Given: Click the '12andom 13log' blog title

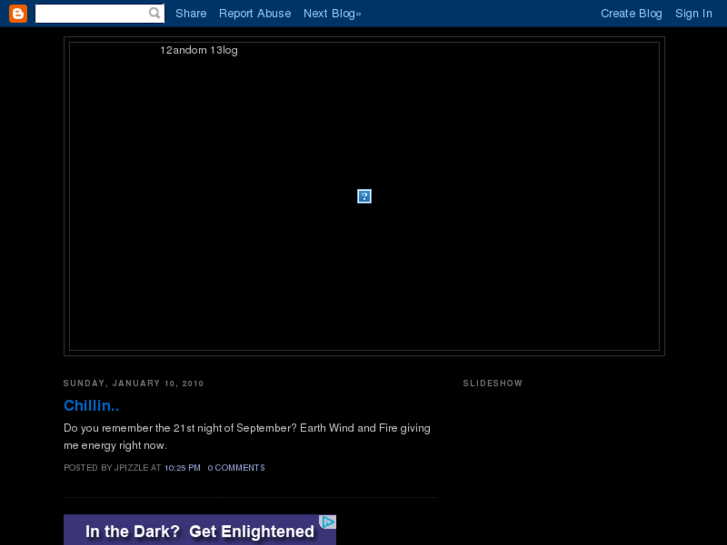Looking at the screenshot, I should point(199,50).
